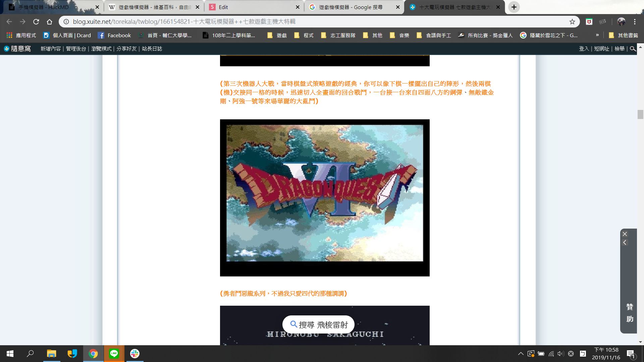
Task: Open LINE from the taskbar
Action: click(114, 354)
